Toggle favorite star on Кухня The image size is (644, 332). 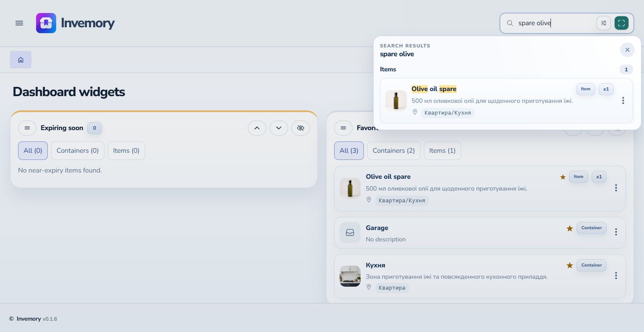pyautogui.click(x=569, y=265)
